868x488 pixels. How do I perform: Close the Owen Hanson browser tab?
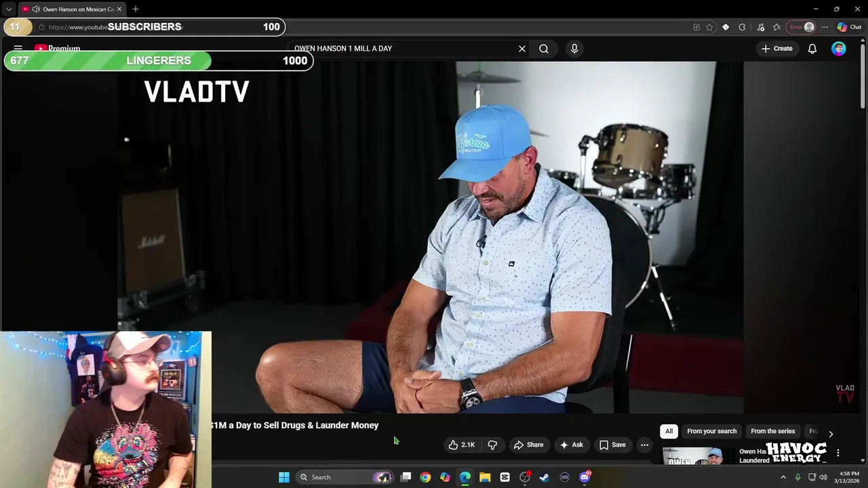click(119, 9)
